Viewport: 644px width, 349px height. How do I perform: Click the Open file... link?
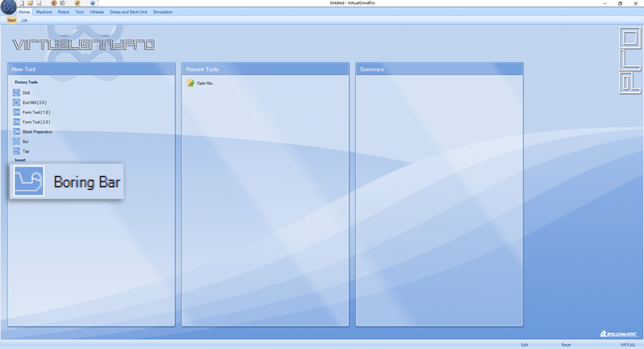coord(206,83)
